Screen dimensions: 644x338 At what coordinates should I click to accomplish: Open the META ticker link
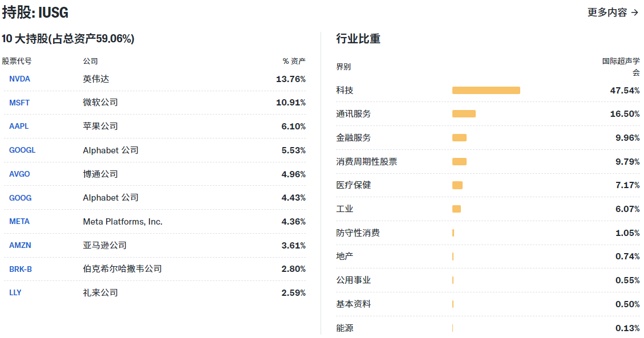pos(19,222)
